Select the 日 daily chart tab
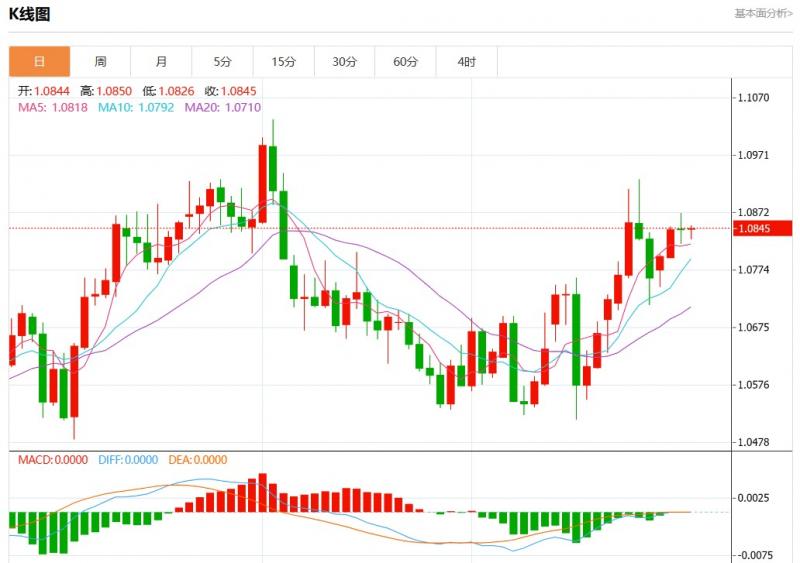The width and height of the screenshot is (800, 563). coord(40,62)
